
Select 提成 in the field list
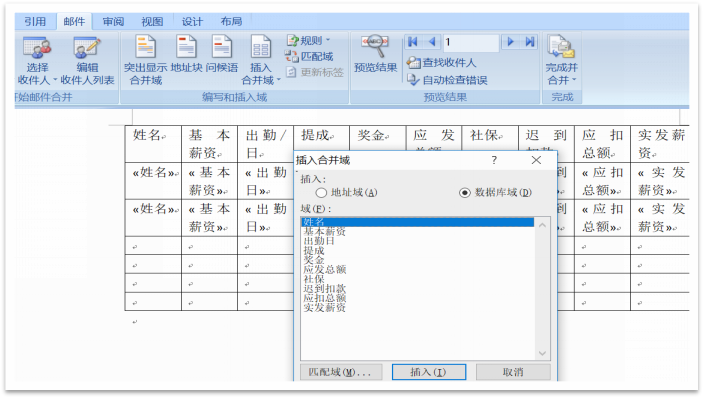313,250
